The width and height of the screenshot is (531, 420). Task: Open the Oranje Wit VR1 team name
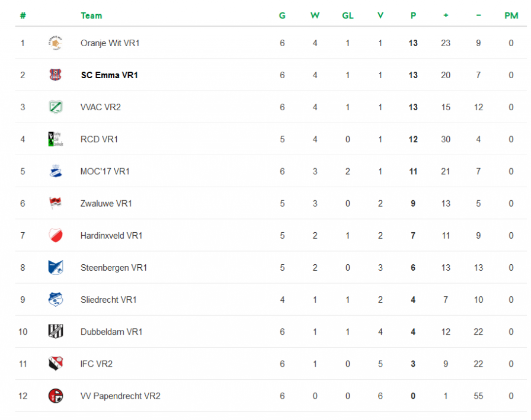(110, 43)
